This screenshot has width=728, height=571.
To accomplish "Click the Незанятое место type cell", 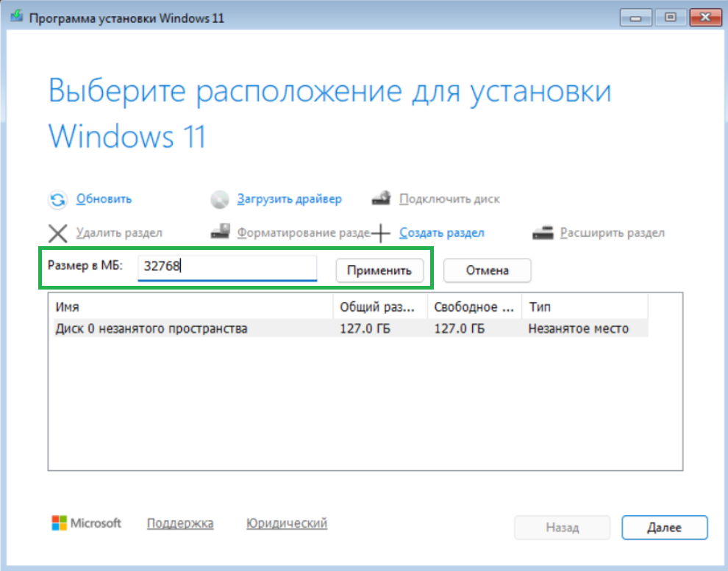I will click(x=579, y=328).
